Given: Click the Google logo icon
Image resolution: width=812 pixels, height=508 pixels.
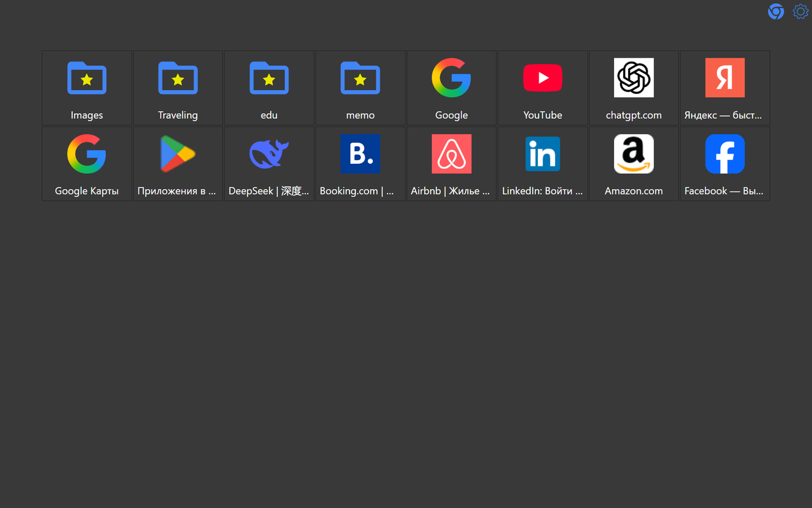Looking at the screenshot, I should pos(452,77).
